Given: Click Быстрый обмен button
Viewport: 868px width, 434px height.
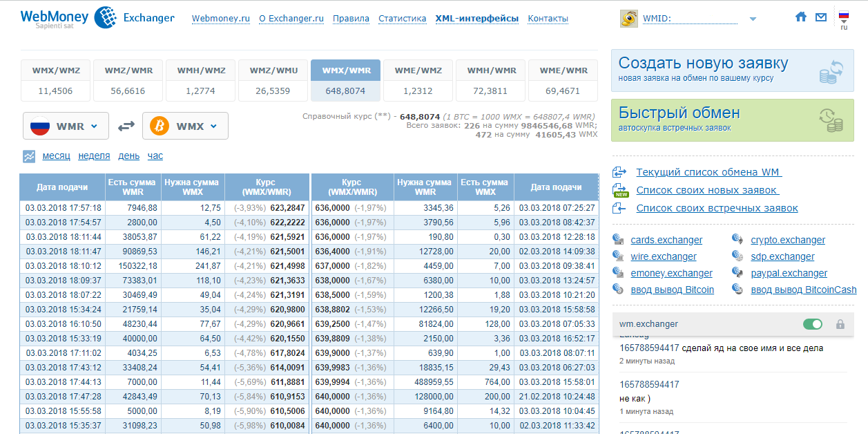Looking at the screenshot, I should click(733, 120).
